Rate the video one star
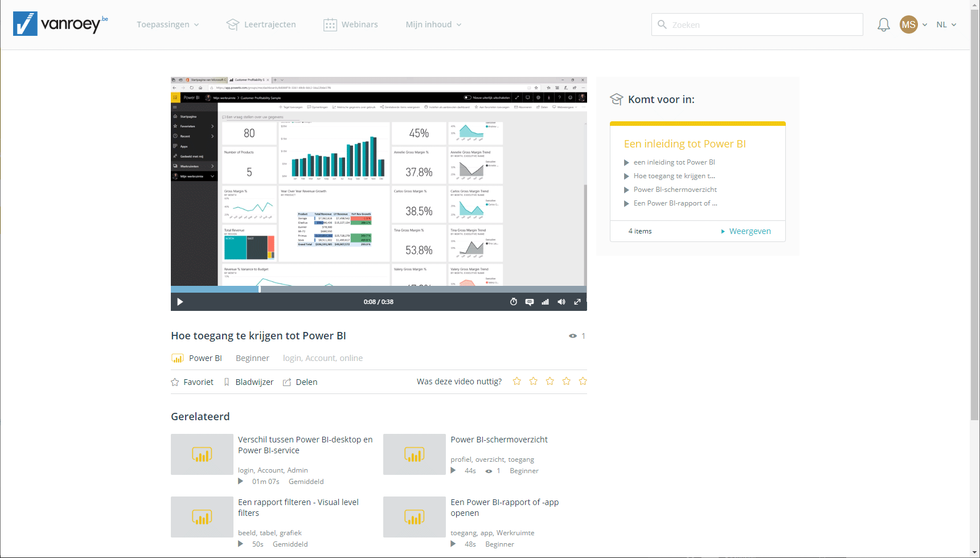 (x=517, y=381)
